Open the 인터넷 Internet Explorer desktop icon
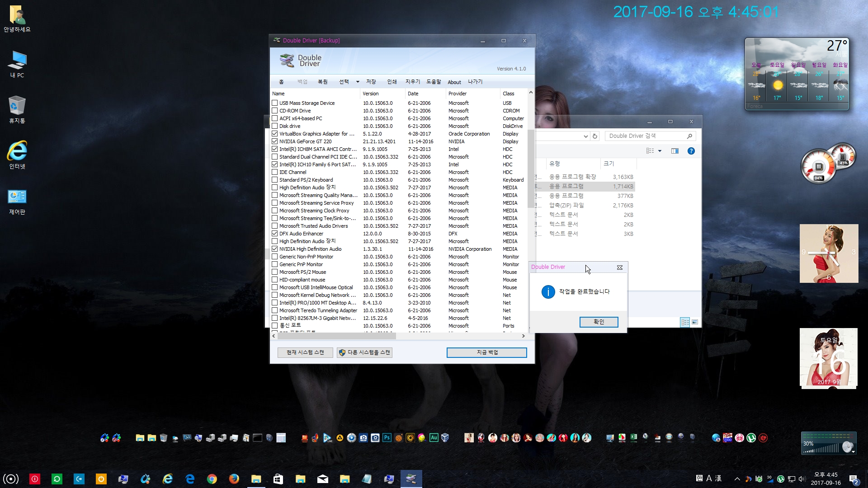 (17, 155)
